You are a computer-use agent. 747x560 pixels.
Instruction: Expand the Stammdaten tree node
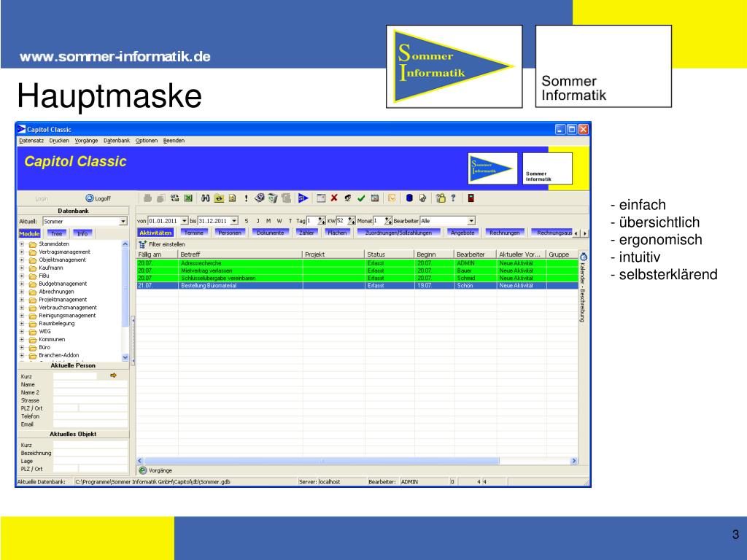(22, 244)
